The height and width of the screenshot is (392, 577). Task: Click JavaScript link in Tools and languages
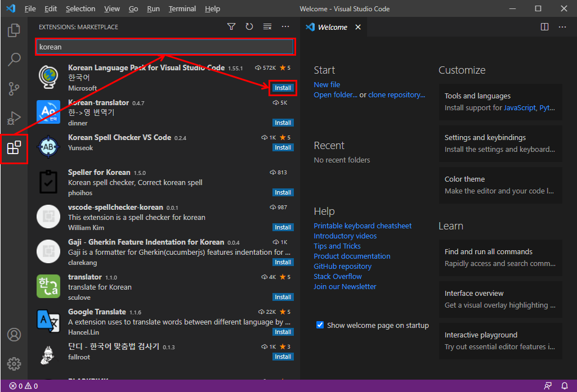coord(520,108)
